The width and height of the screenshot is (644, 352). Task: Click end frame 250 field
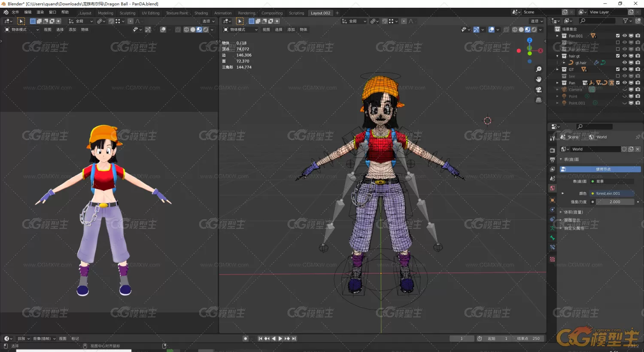pos(528,339)
